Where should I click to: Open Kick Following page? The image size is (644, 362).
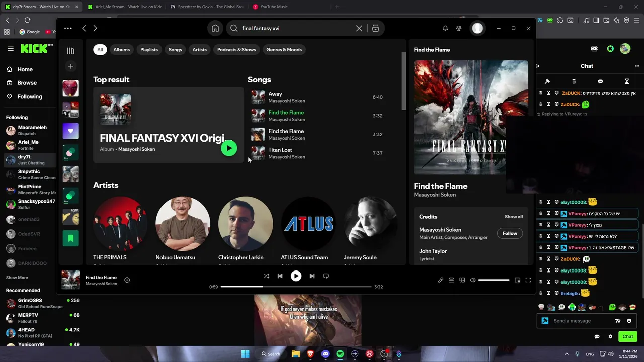click(24, 96)
